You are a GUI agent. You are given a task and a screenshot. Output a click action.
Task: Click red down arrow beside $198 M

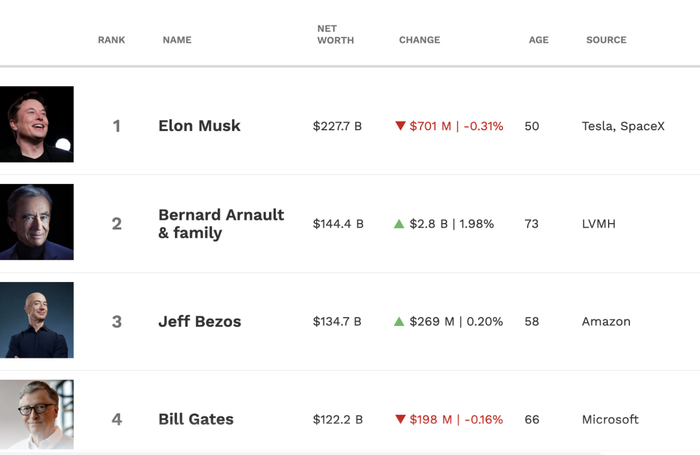coord(400,420)
